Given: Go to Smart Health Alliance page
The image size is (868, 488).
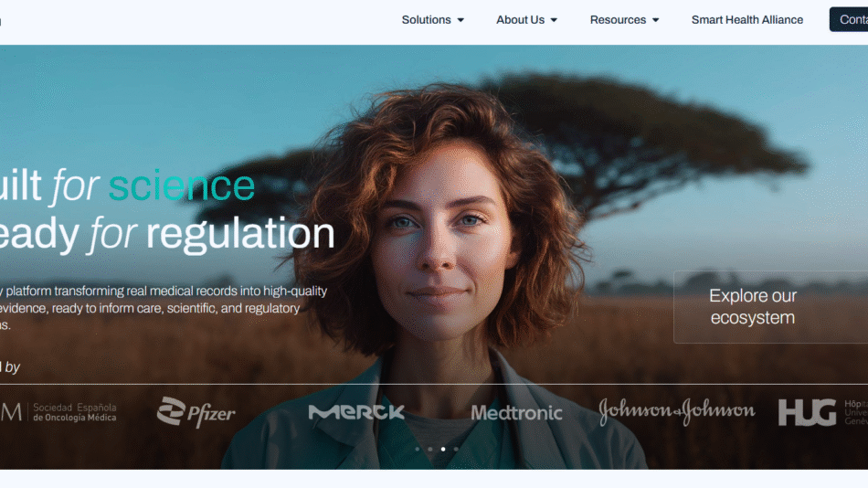Looking at the screenshot, I should 747,20.
